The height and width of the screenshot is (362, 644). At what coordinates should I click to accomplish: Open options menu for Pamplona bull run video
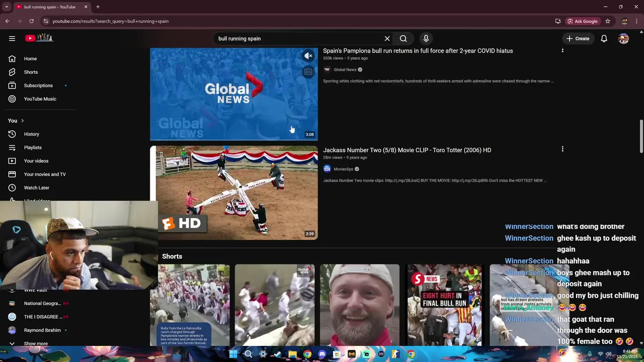(x=562, y=50)
